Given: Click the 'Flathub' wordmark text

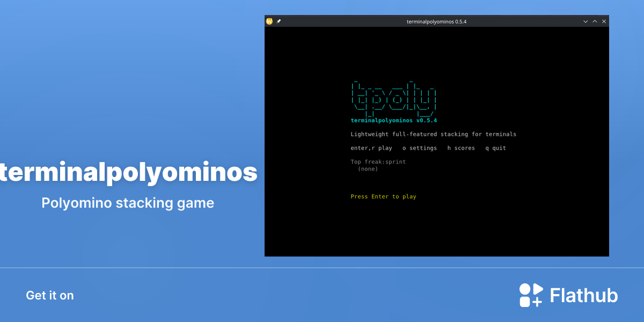Looking at the screenshot, I should [584, 296].
